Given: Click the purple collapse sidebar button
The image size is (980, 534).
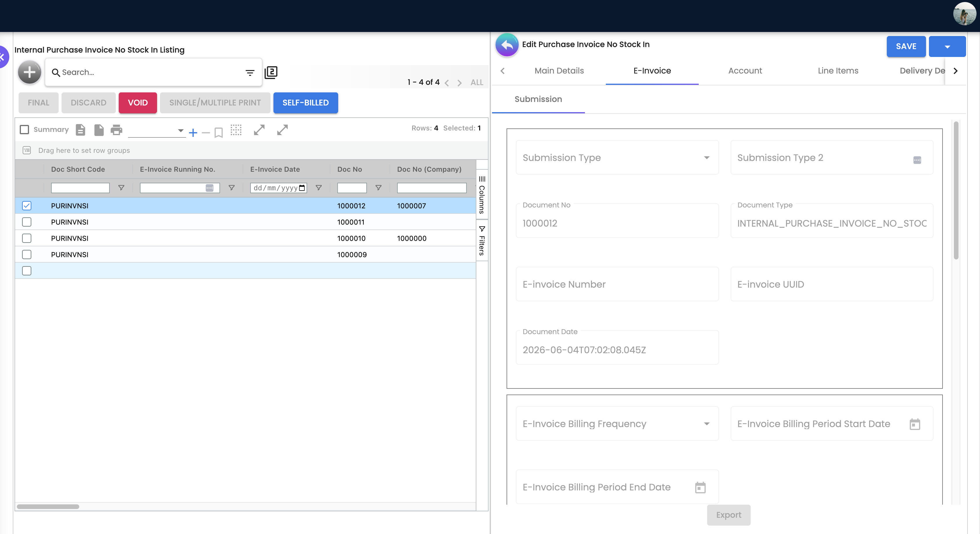Looking at the screenshot, I should pyautogui.click(x=3, y=57).
